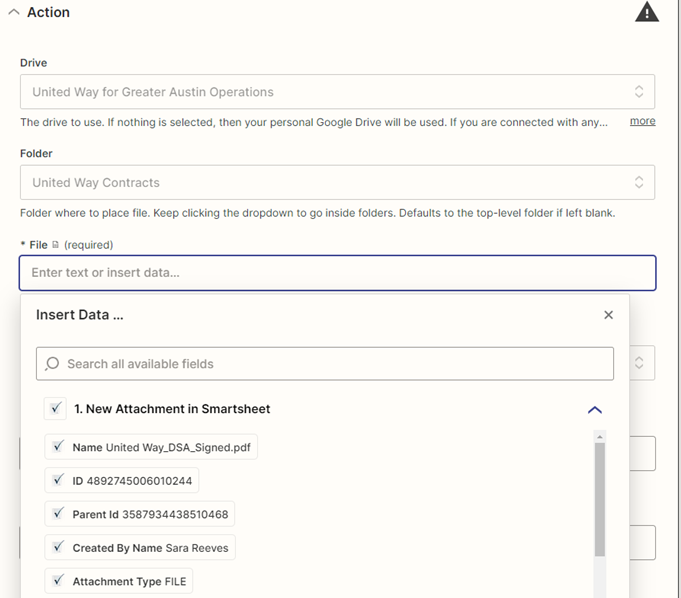Viewport: 681px width, 598px height.
Task: Click the file icon beside File label
Action: tap(55, 245)
